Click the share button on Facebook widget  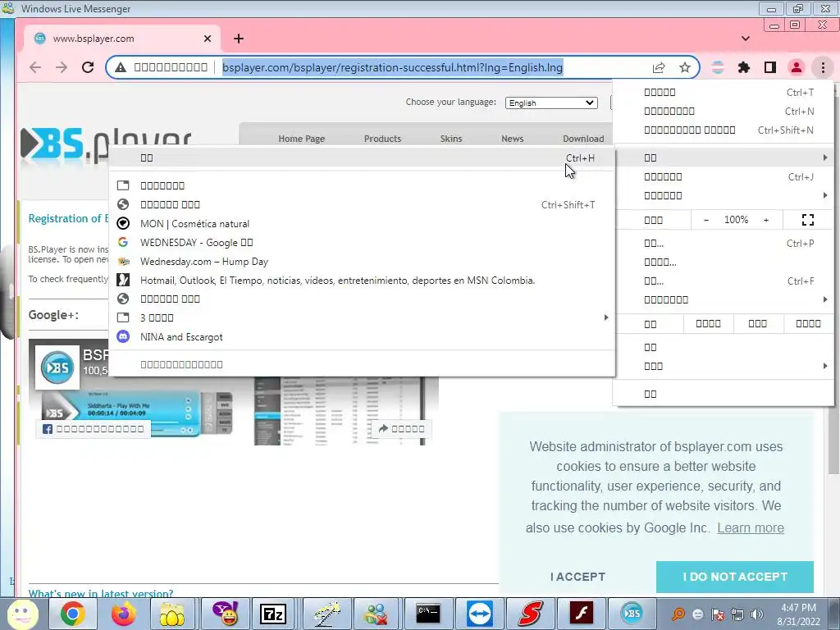401,428
